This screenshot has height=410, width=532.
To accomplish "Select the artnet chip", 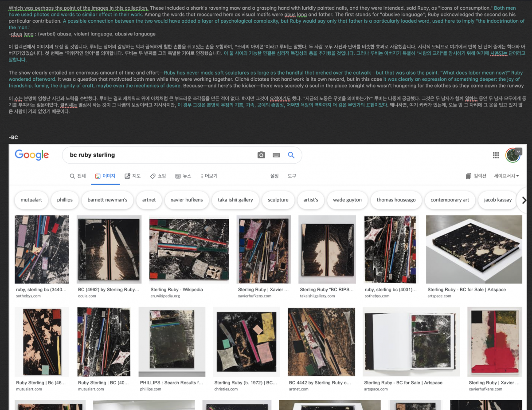I will click(149, 200).
